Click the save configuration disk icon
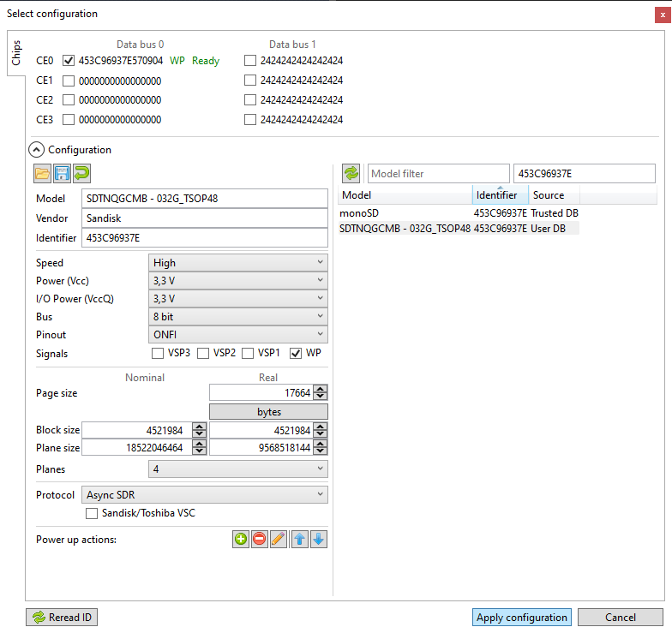Image resolution: width=672 pixels, height=633 pixels. tap(62, 174)
